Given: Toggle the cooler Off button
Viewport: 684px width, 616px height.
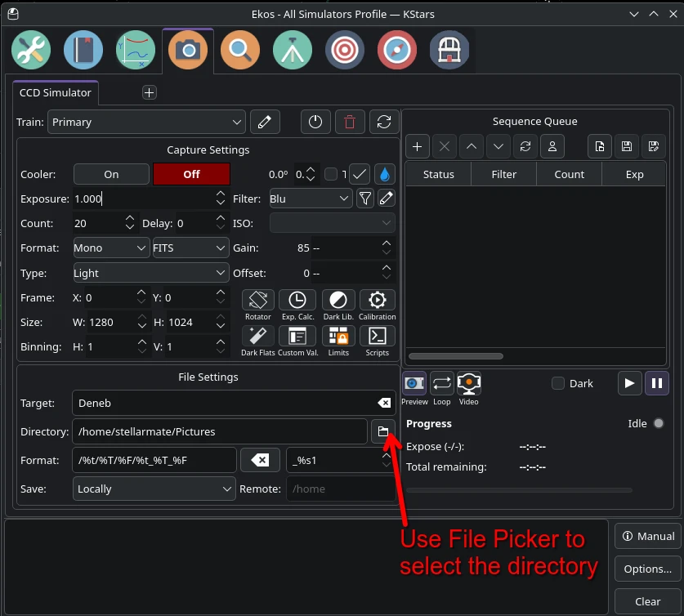Looking at the screenshot, I should point(191,174).
